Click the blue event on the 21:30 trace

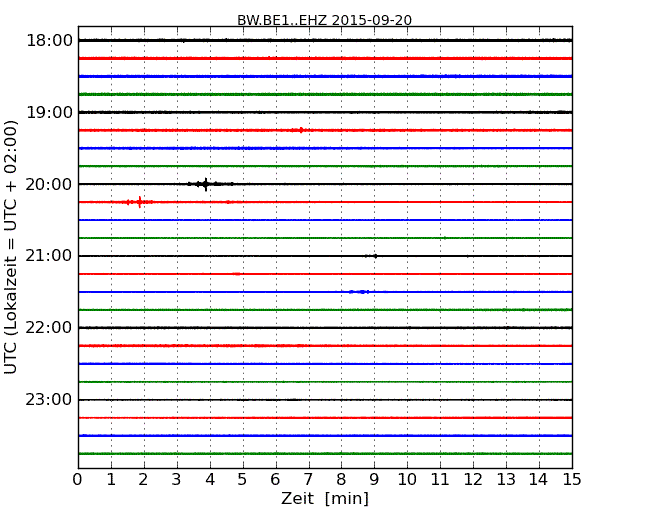click(x=359, y=292)
